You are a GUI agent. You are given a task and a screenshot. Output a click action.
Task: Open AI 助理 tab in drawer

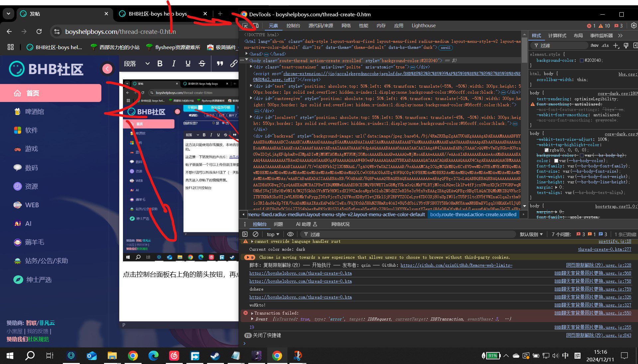click(x=306, y=224)
